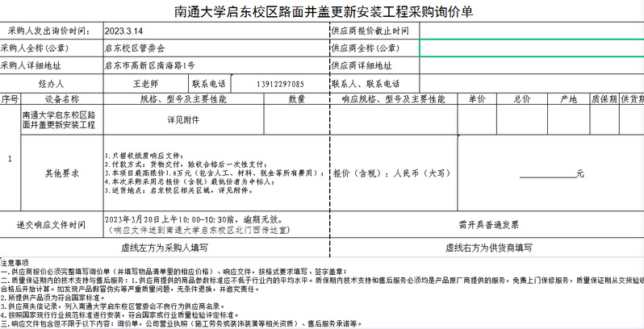The image size is (644, 329).
Task: Click the 注意事项 heading
Action: (x=15, y=263)
